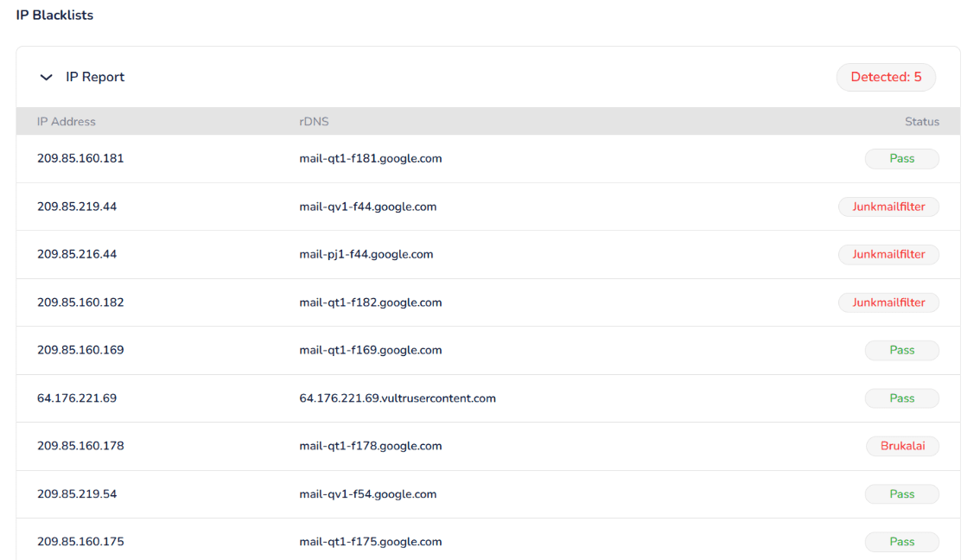Viewport: 980px width, 560px height.
Task: Click the IP Address column header
Action: (67, 122)
